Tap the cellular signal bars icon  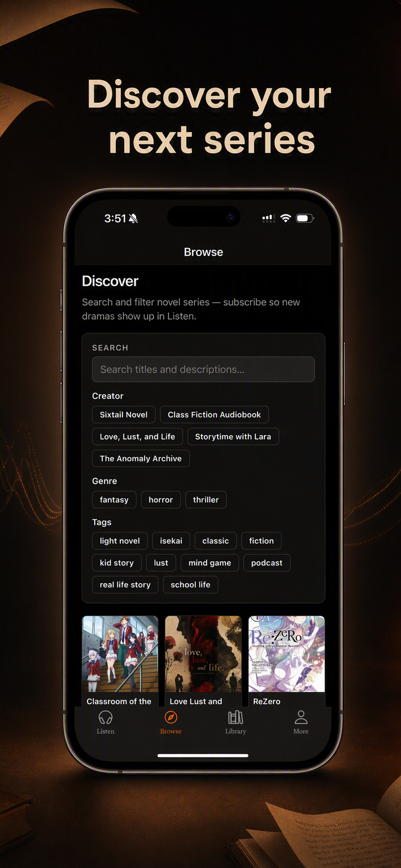tap(269, 219)
